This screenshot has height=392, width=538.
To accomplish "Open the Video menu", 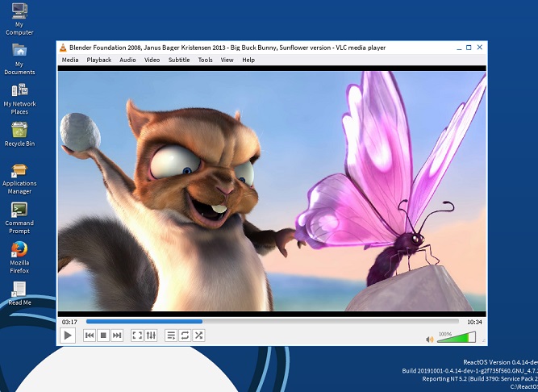I will pos(152,60).
